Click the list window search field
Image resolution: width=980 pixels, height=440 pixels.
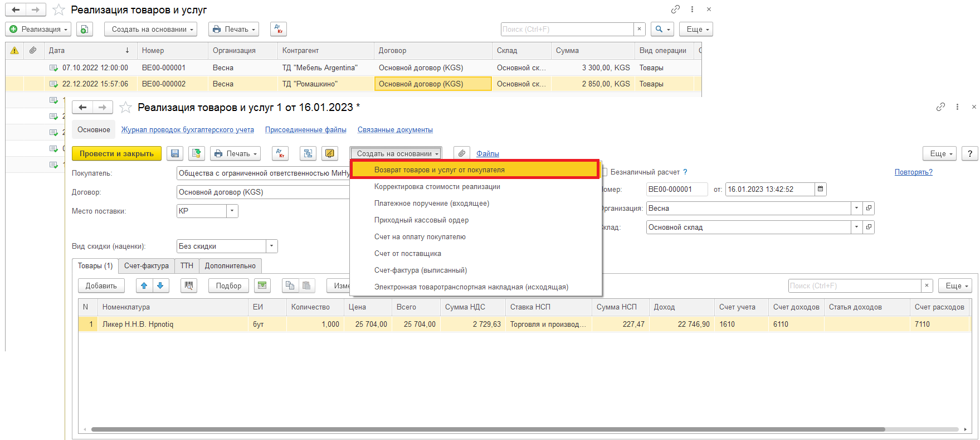[x=567, y=29]
